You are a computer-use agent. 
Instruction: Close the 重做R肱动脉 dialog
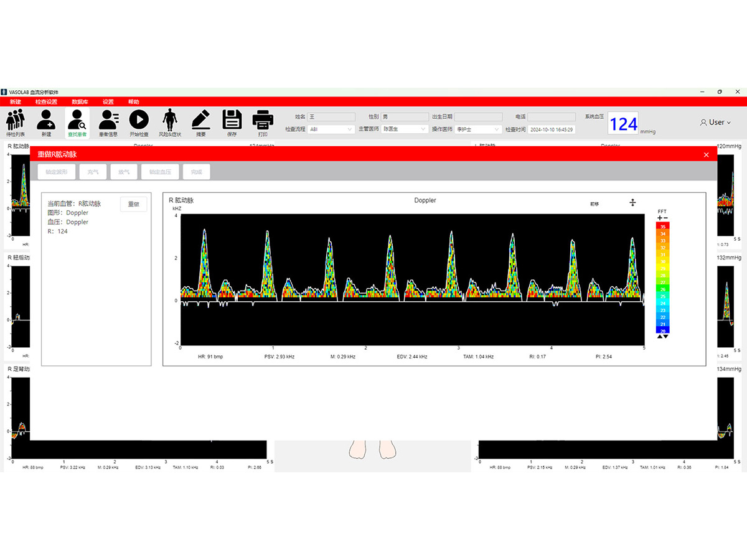[x=706, y=154]
